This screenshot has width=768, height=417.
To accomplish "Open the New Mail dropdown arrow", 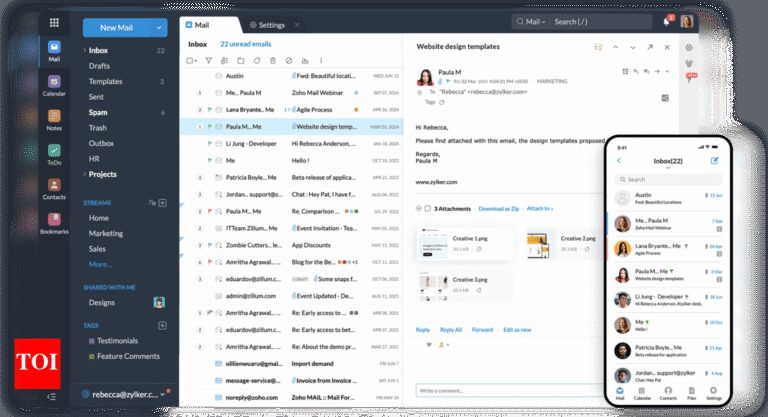I will coord(158,28).
